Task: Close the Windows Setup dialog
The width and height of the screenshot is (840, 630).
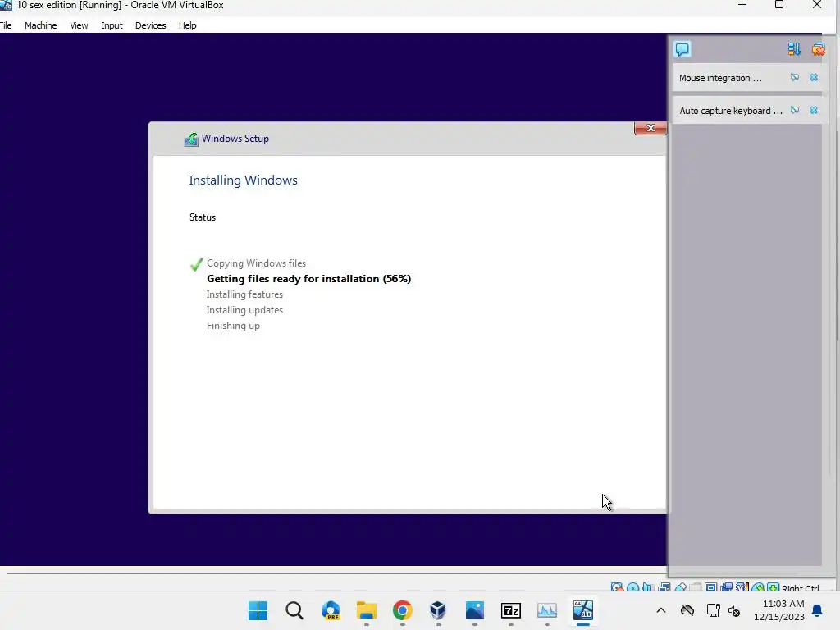Action: click(651, 128)
